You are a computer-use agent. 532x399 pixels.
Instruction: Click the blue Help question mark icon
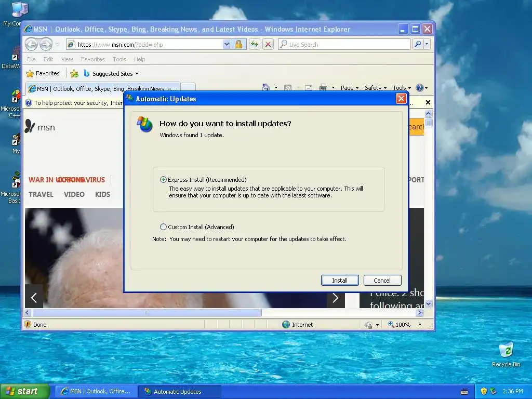pyautogui.click(x=420, y=87)
